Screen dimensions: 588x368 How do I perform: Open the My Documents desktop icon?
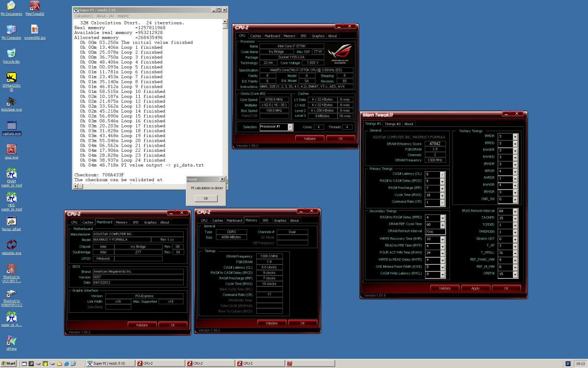[x=11, y=8]
